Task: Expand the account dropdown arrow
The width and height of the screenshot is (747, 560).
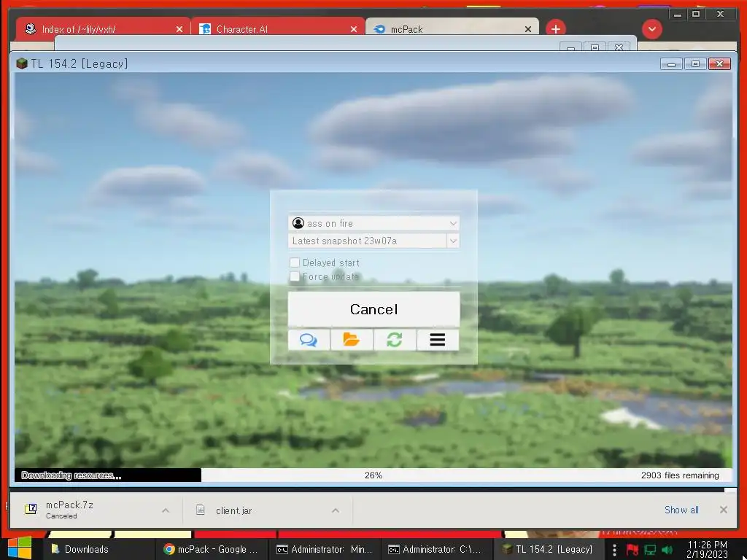Action: click(453, 223)
